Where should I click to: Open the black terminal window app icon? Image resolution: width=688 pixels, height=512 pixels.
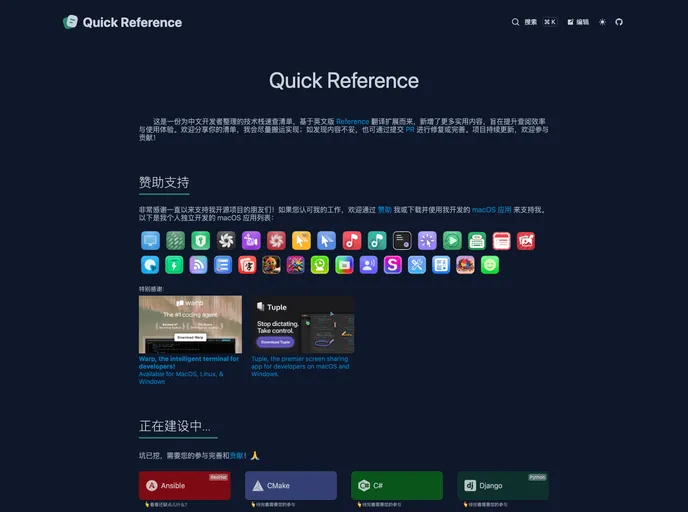click(x=402, y=241)
